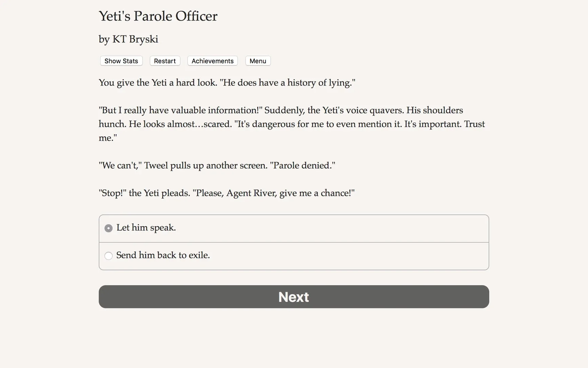Choose the "Send him back to exile" radio button
Image resolution: width=588 pixels, height=368 pixels.
click(x=109, y=256)
